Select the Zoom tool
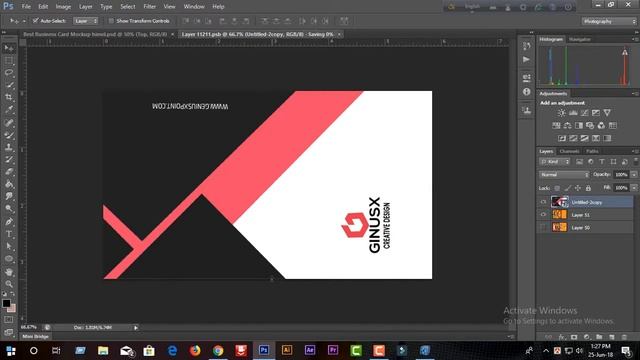 point(9,284)
